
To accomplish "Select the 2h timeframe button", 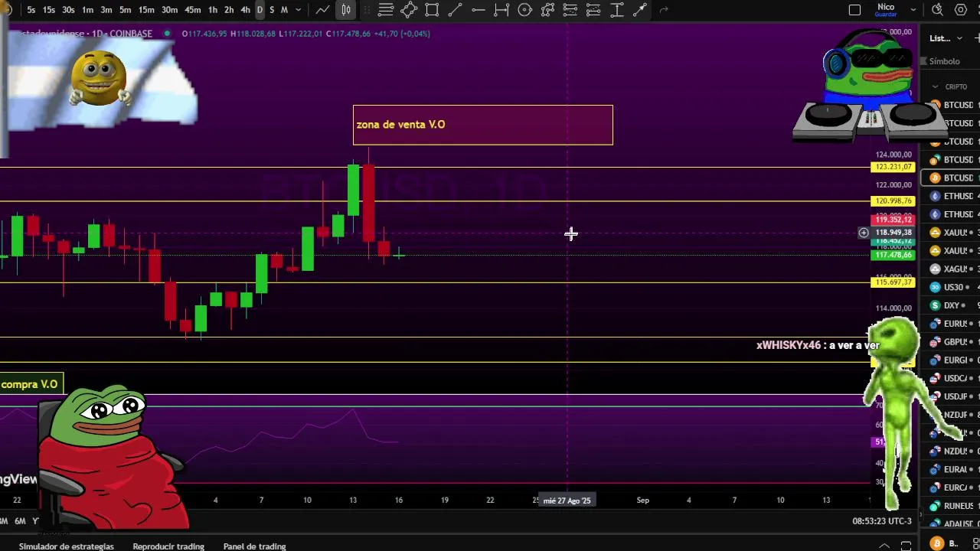I will (x=229, y=10).
